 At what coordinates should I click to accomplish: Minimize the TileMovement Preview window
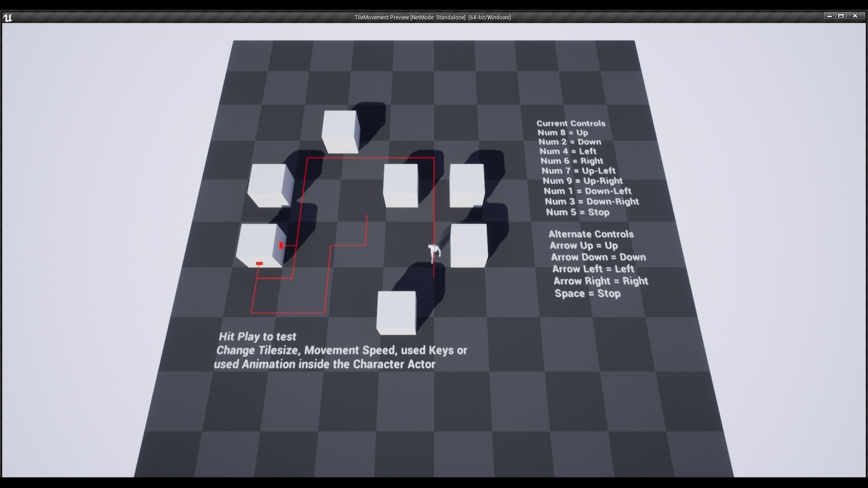tap(829, 16)
